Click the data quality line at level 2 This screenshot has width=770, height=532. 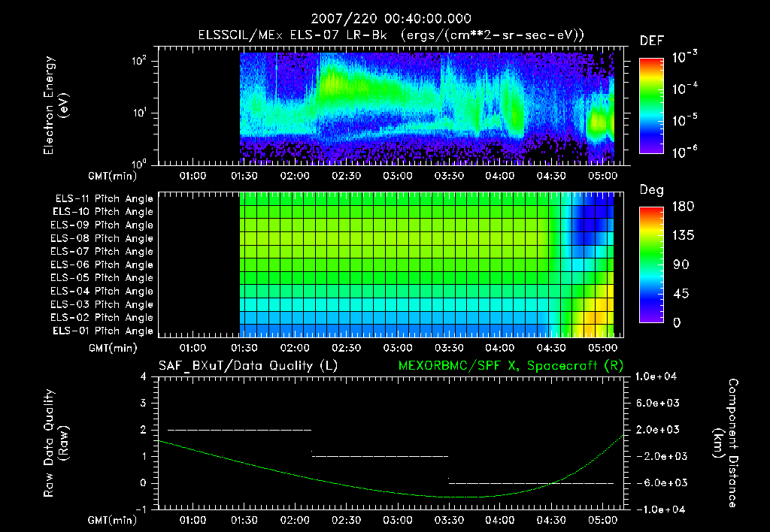point(239,430)
